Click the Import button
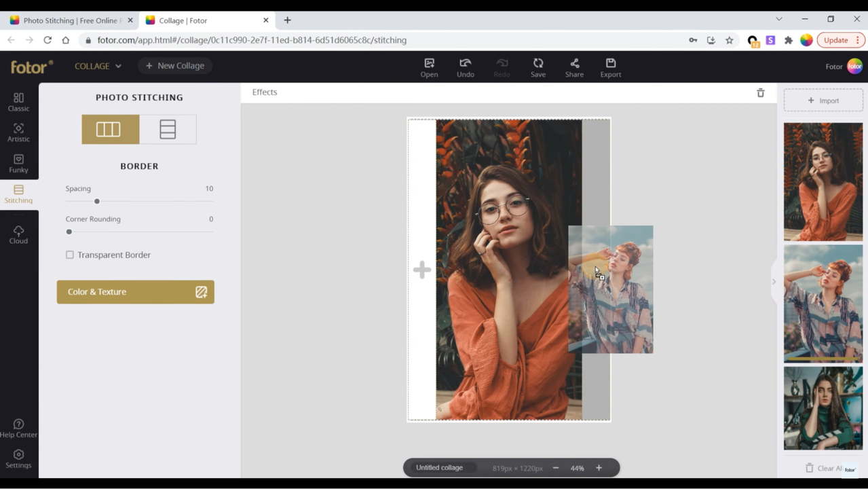The width and height of the screenshot is (868, 489). click(x=823, y=101)
